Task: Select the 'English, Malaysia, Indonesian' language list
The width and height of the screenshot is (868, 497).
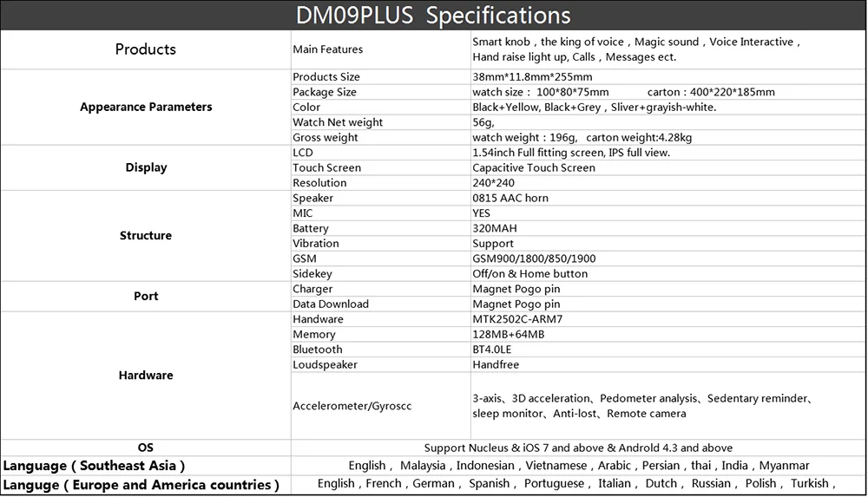Action: click(578, 466)
